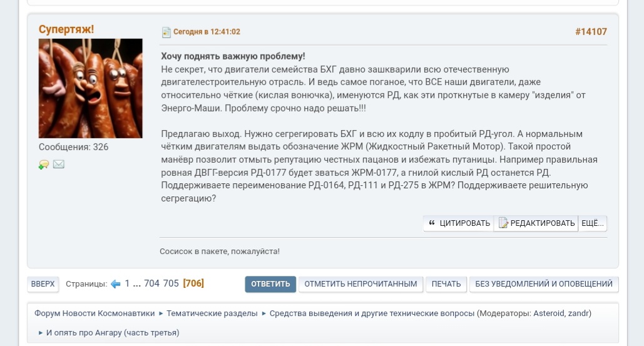Image resolution: width=644 pixels, height=346 pixels.
Task: Click the blue previous-page arrow icon
Action: point(116,283)
